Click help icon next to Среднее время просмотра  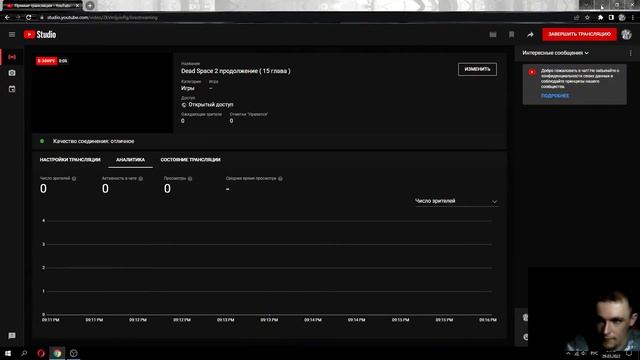coord(280,178)
